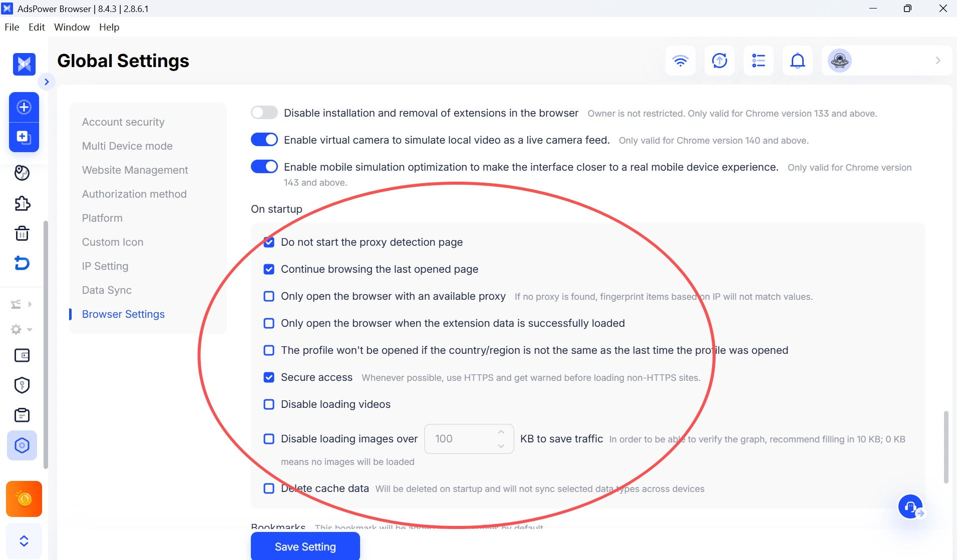Click the AdsPower logo in sidebar
Screen dimensions: 957x560
click(24, 64)
